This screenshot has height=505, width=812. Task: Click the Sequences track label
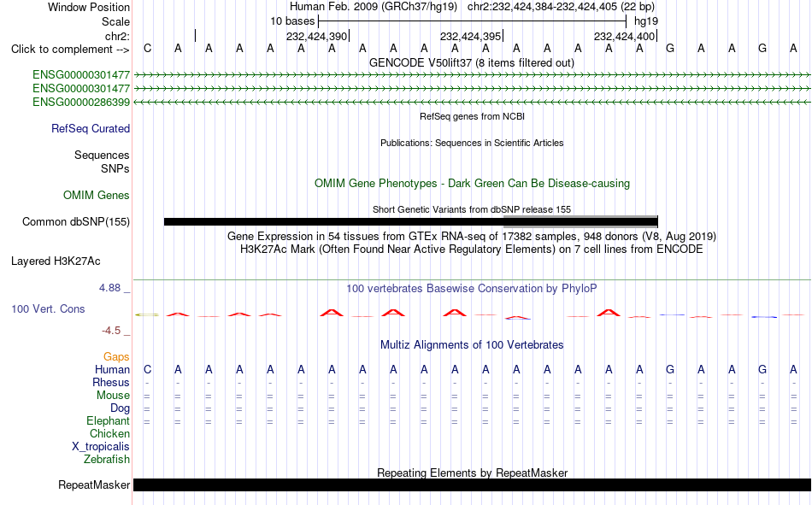pyautogui.click(x=102, y=155)
